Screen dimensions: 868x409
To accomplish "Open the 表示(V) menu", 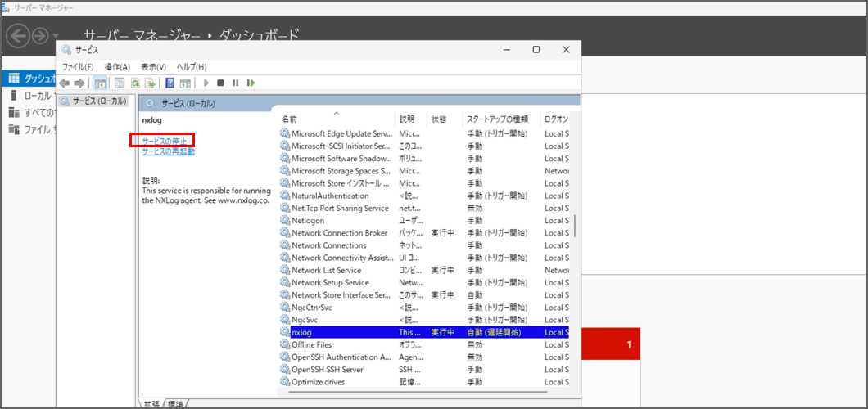I will [x=153, y=66].
